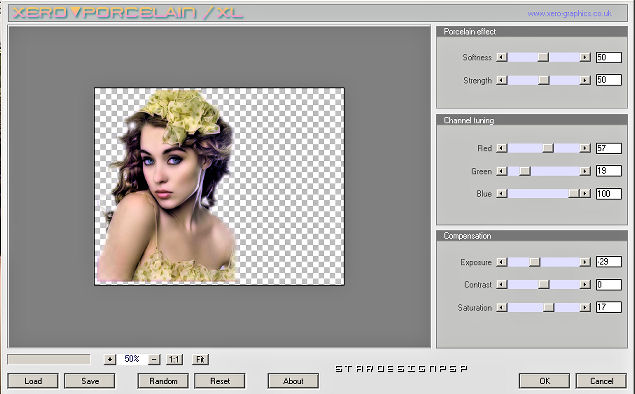Click the Green channel slider thumb
Viewport: 635px width, 394px height.
pos(525,171)
